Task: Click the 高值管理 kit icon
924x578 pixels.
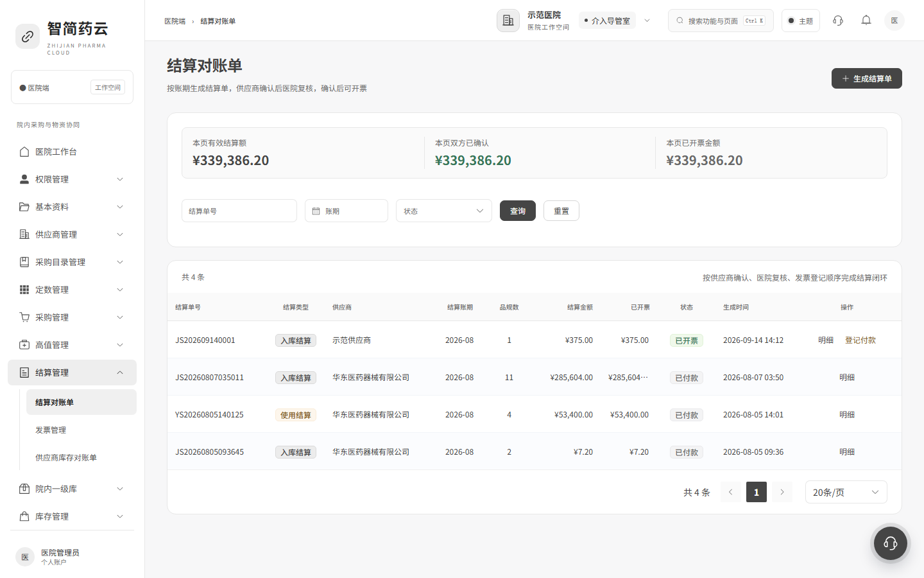Action: (x=24, y=345)
